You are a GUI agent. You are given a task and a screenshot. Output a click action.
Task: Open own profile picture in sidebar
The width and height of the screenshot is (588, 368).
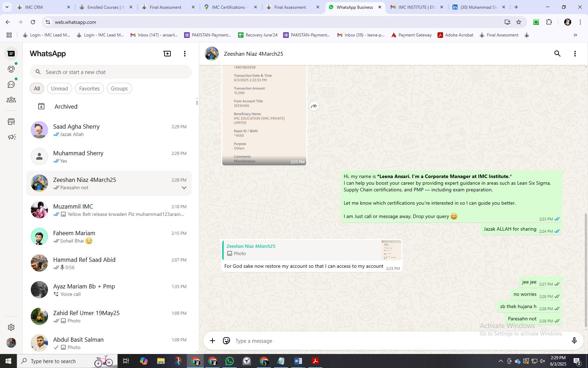pyautogui.click(x=11, y=342)
